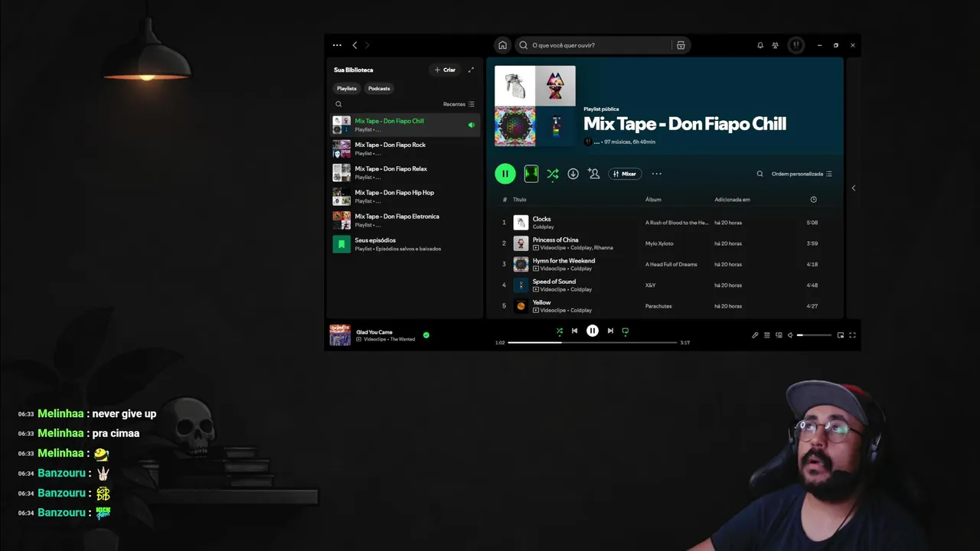Click the Sua Biblioteca heading
Screen dimensions: 980x551
(353, 70)
